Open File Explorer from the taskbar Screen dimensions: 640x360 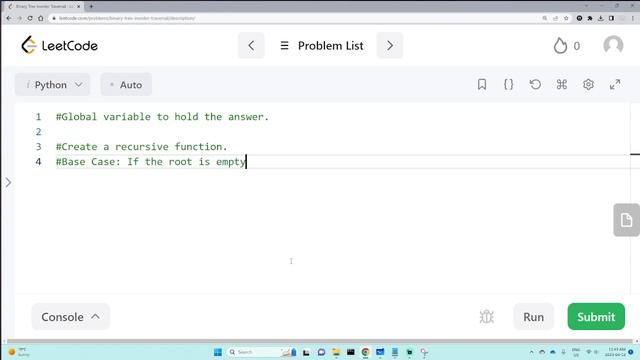[x=336, y=352]
